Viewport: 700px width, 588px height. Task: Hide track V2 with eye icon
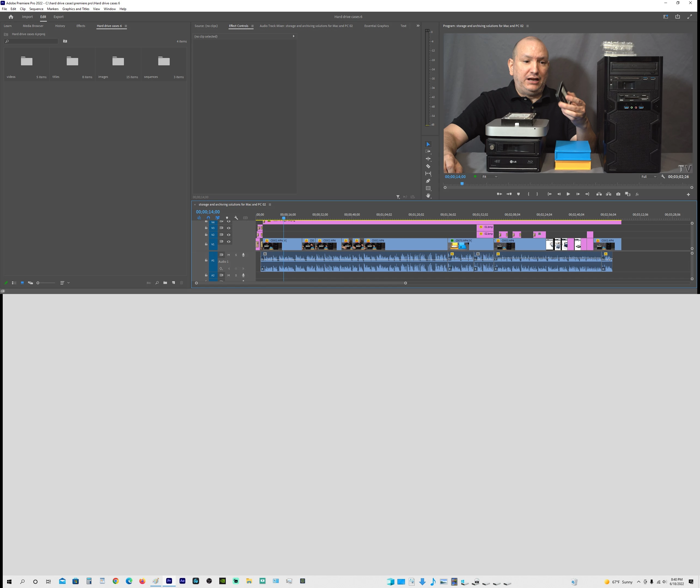229,235
